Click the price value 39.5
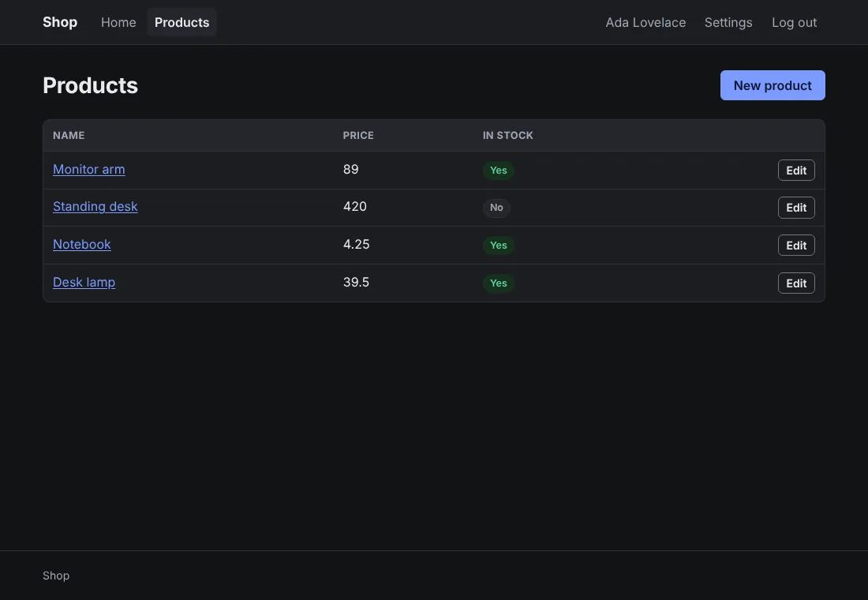 [x=356, y=282]
